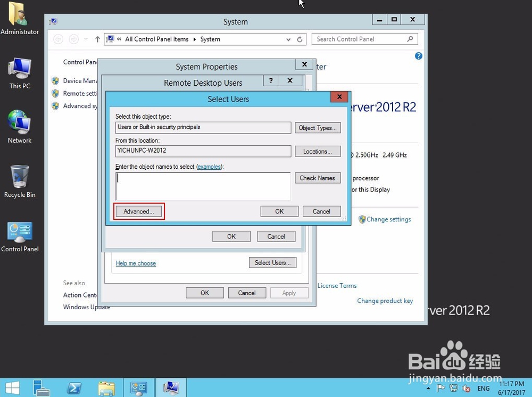Screen dimensions: 532x397
Task: Click the Forward arrow in System window
Action: [73, 39]
